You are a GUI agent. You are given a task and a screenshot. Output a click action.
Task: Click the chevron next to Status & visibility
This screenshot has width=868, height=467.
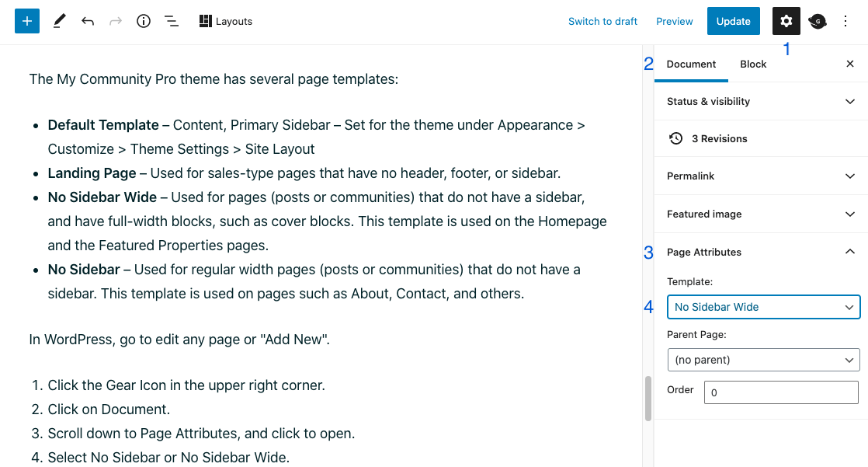coord(849,101)
